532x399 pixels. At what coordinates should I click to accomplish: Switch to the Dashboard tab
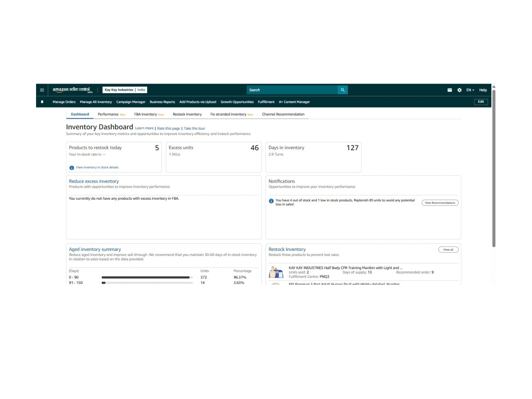(80, 114)
